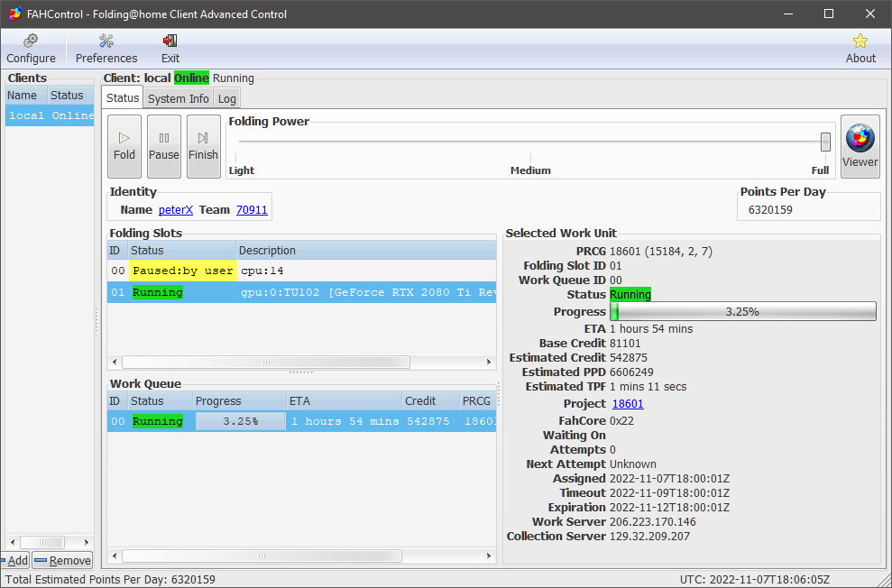Click the UTC time in status bar
Image resolution: width=892 pixels, height=588 pixels.
coord(755,580)
